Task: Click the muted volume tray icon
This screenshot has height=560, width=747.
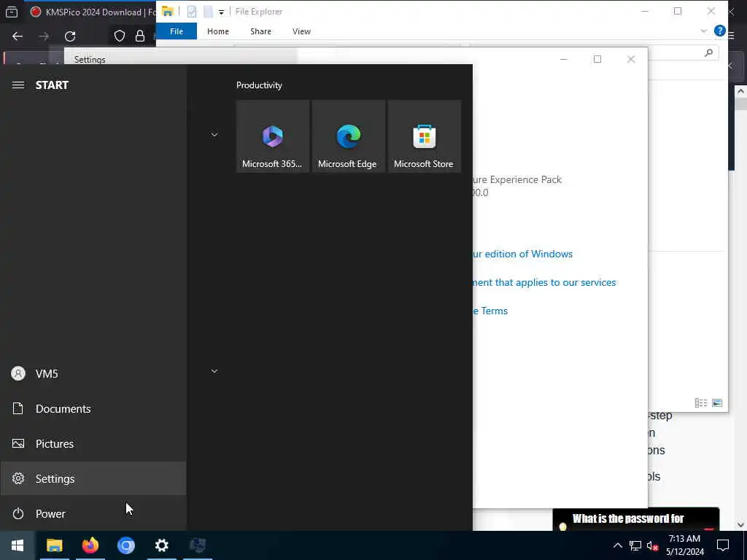Action: (x=652, y=545)
